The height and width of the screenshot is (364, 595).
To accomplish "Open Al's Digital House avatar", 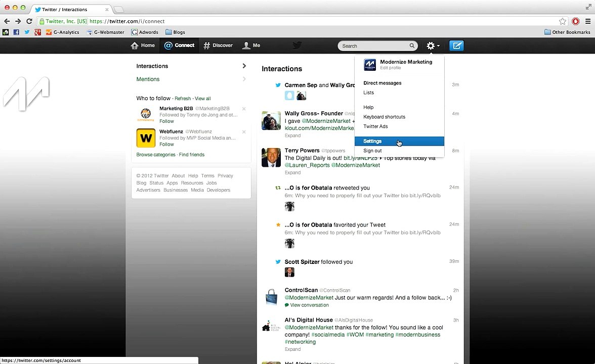I will coord(271,327).
